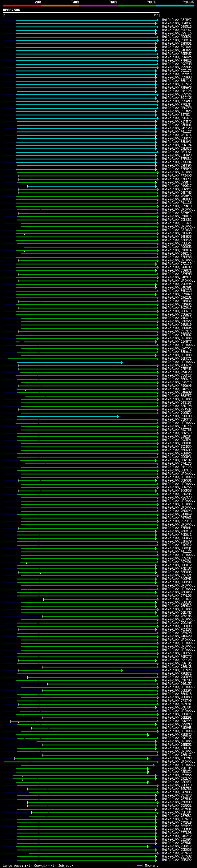The width and height of the screenshot is (197, 868).
Task: Select hit label UniRef100_Q57V55
Action: coord(177,775)
